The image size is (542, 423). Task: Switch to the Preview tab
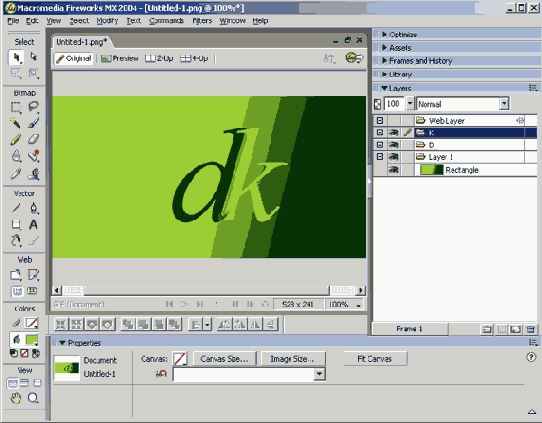coord(120,58)
